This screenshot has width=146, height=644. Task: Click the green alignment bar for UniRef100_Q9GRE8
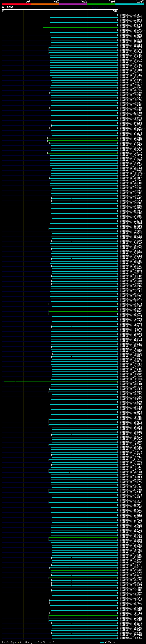(x=80, y=27)
